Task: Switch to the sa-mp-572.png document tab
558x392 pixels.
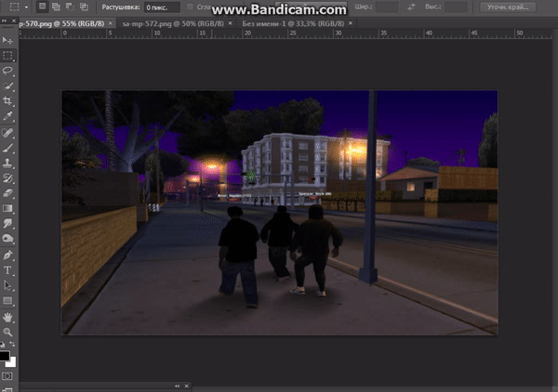Action: (173, 24)
